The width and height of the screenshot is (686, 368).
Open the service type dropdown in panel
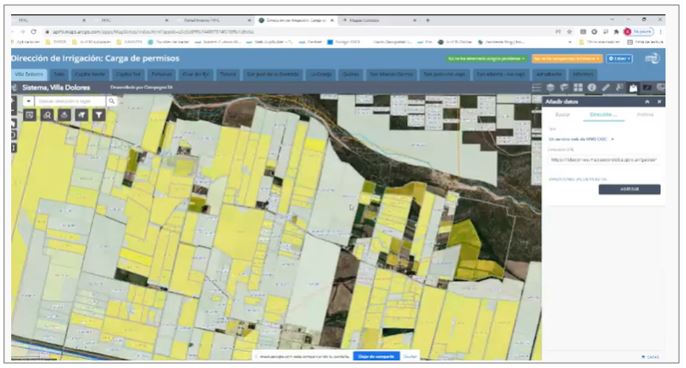click(581, 139)
